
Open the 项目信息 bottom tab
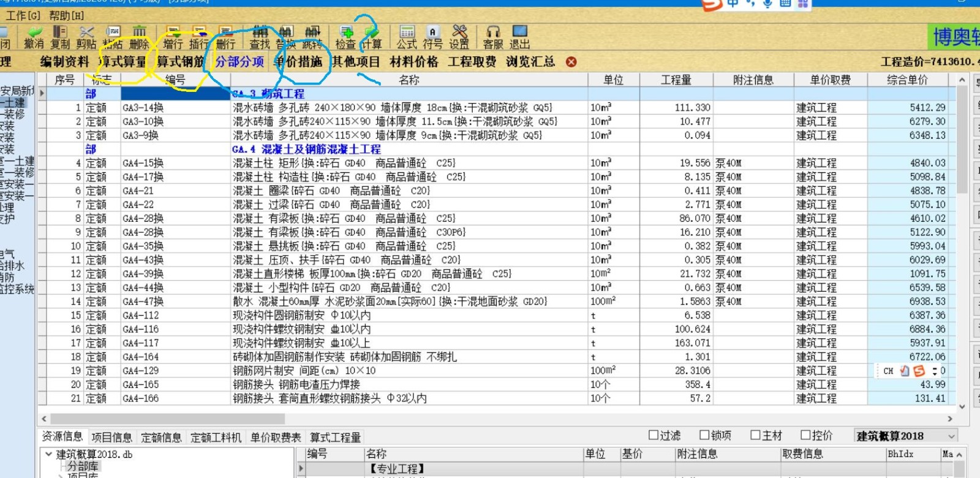[x=111, y=437]
